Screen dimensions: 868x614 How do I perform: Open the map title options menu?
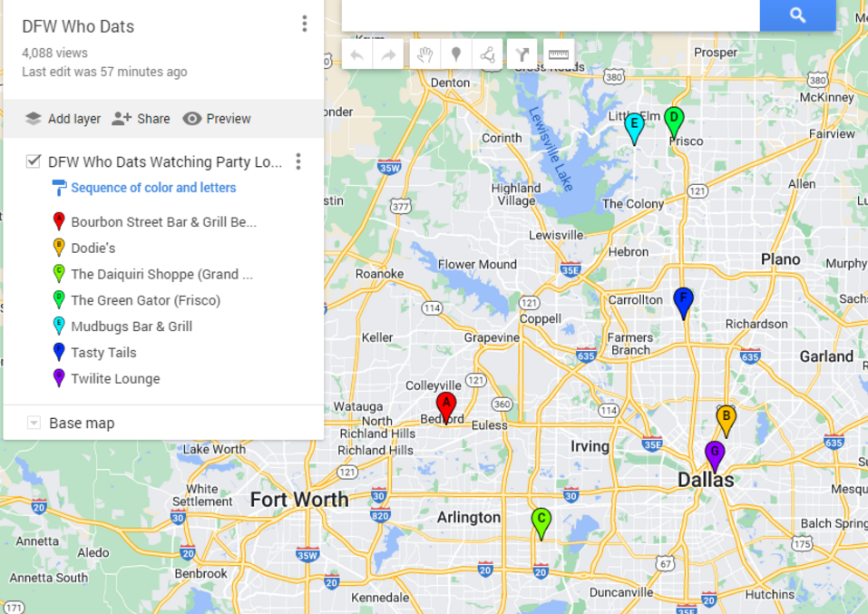(x=305, y=24)
